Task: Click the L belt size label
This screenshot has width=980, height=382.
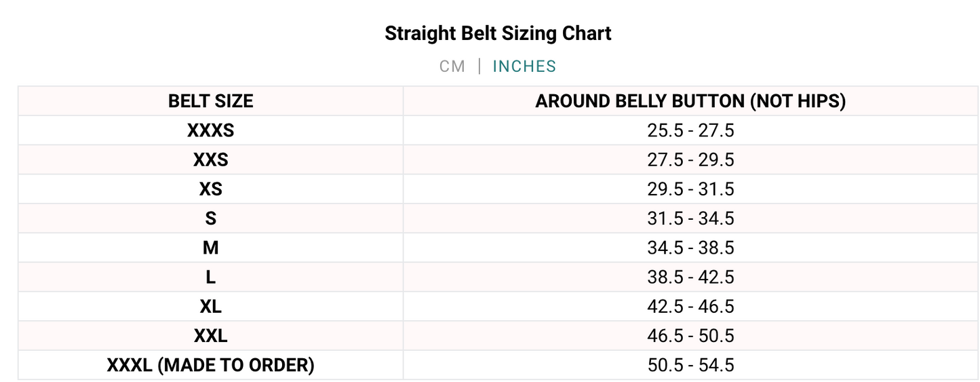Action: tap(211, 278)
